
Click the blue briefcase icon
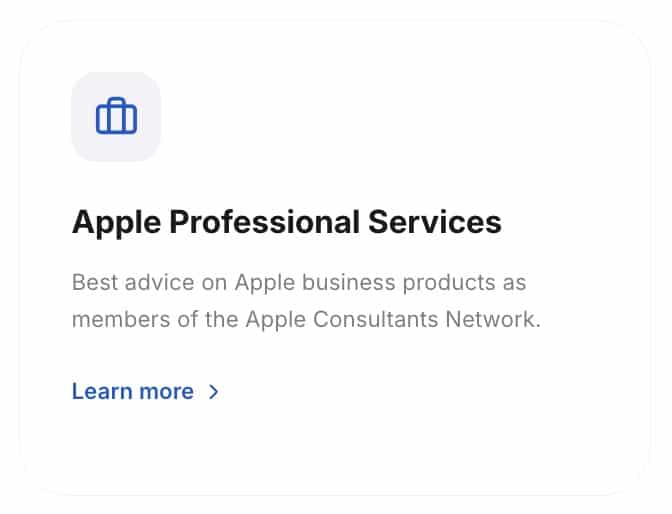pos(116,117)
